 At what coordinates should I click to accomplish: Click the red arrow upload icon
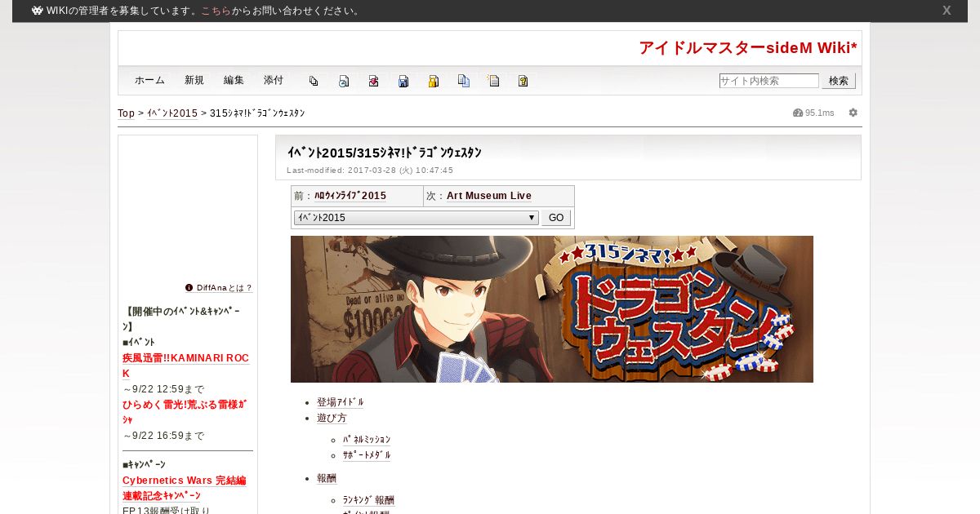coord(373,81)
